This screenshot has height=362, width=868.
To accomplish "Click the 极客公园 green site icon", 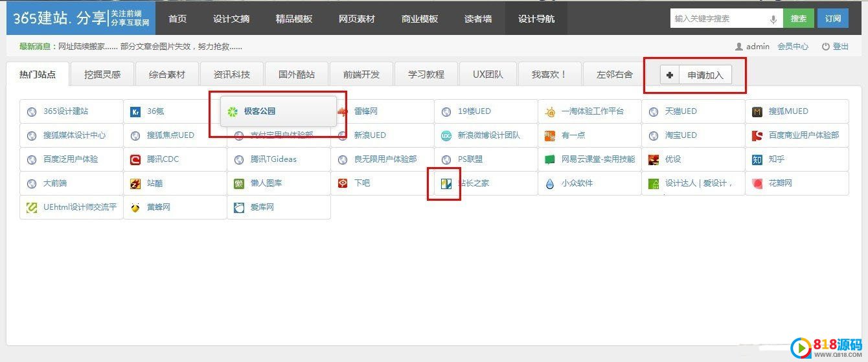I will (x=233, y=111).
